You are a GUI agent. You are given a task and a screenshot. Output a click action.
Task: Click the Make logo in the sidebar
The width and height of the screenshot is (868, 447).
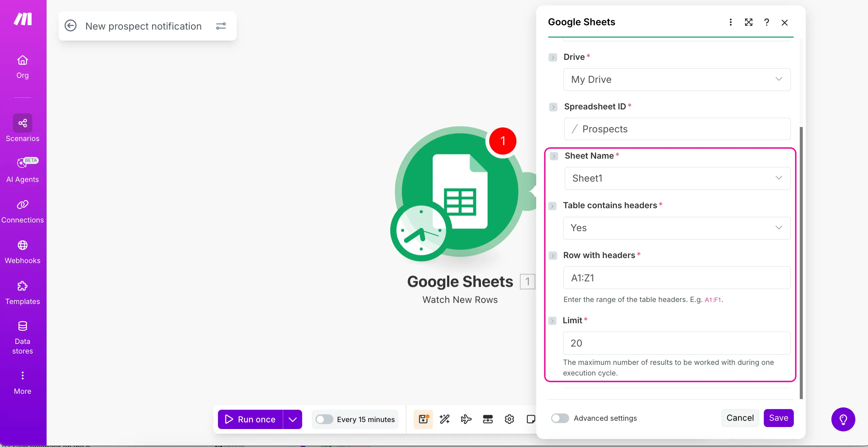click(23, 19)
